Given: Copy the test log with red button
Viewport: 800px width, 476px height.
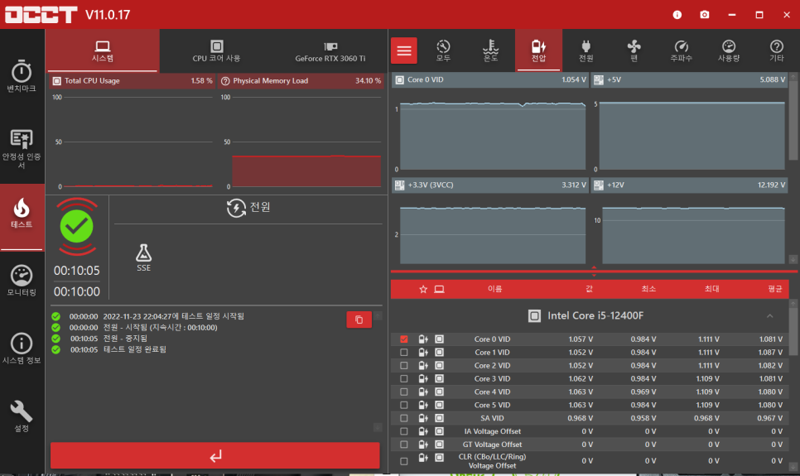Looking at the screenshot, I should coord(359,320).
